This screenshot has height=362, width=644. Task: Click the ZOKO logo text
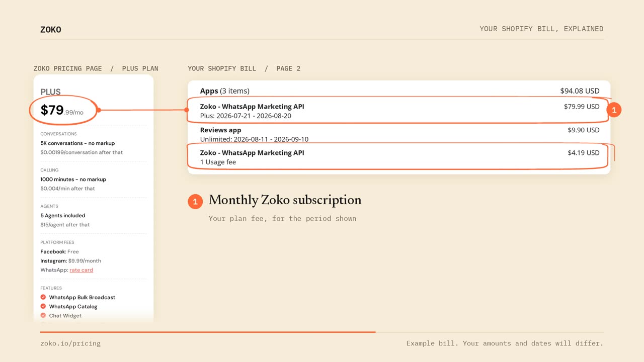coord(51,30)
